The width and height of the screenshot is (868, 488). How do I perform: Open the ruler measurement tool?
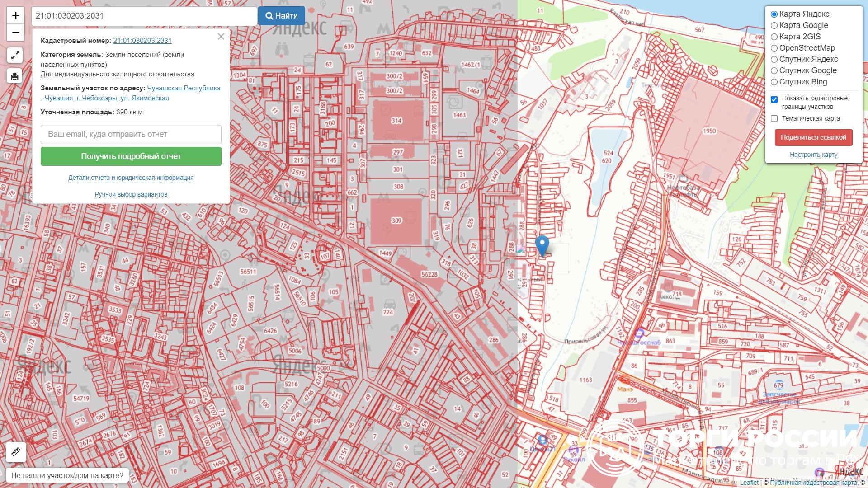click(16, 451)
